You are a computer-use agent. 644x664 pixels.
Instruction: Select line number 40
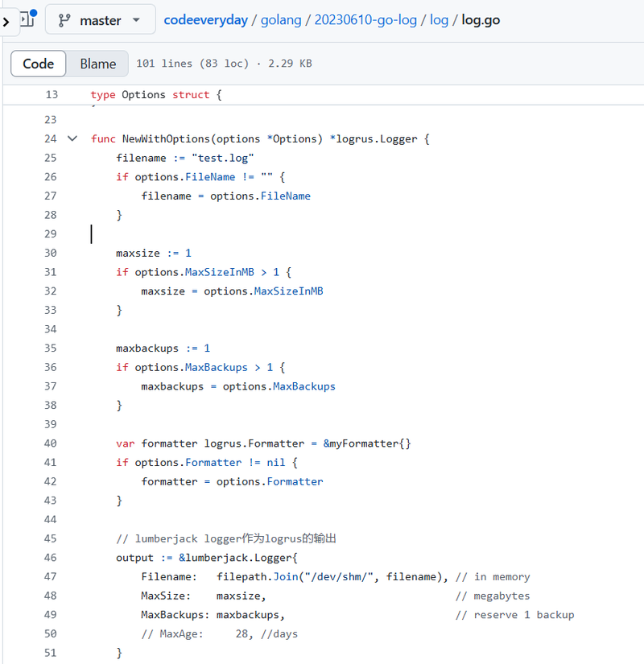[x=51, y=443]
